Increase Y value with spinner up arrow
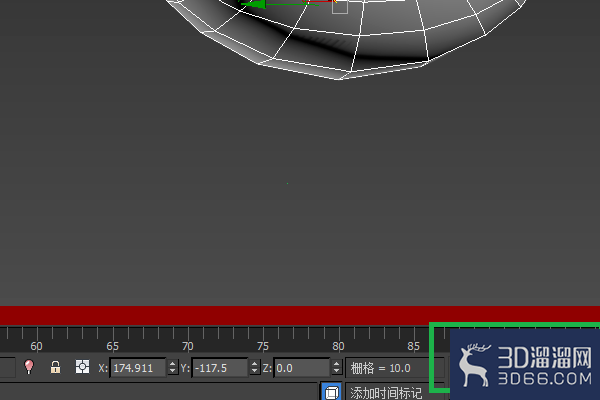 (x=255, y=364)
